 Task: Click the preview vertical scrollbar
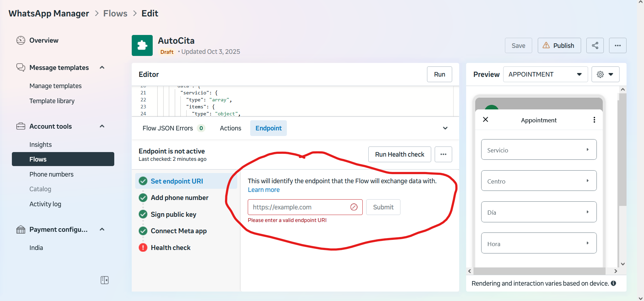(x=622, y=149)
